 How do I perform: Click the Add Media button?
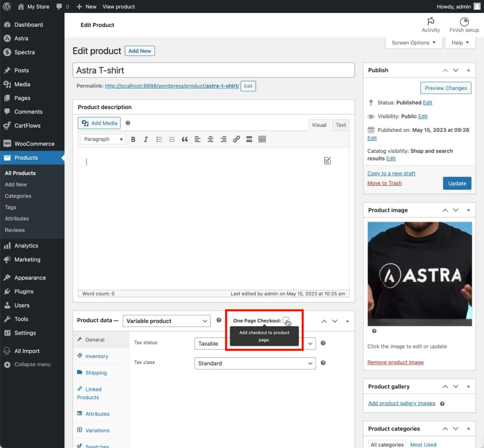point(99,123)
